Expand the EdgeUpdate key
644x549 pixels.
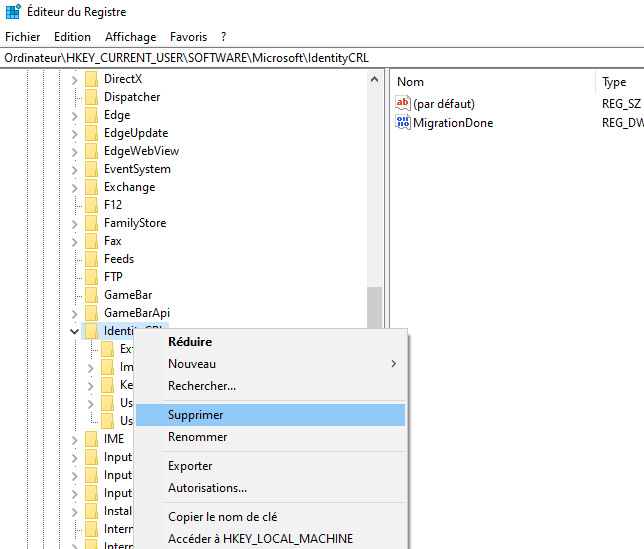click(74, 134)
